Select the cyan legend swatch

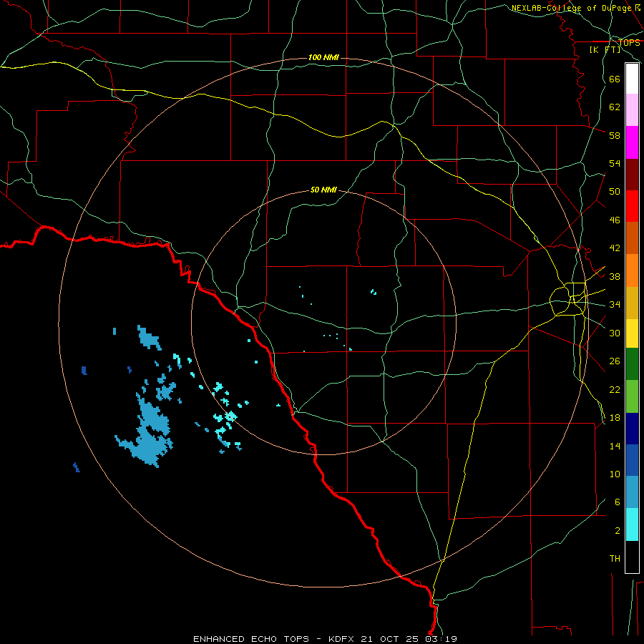pyautogui.click(x=632, y=525)
